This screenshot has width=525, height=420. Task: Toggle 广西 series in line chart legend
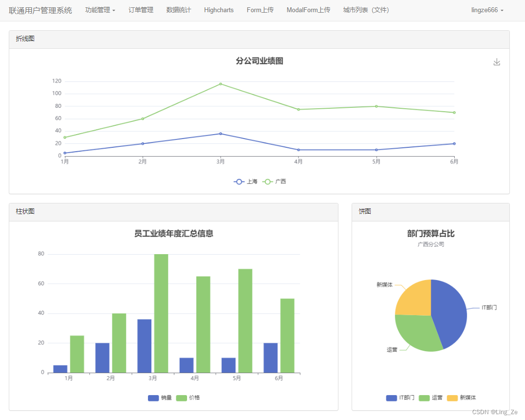coord(274,181)
